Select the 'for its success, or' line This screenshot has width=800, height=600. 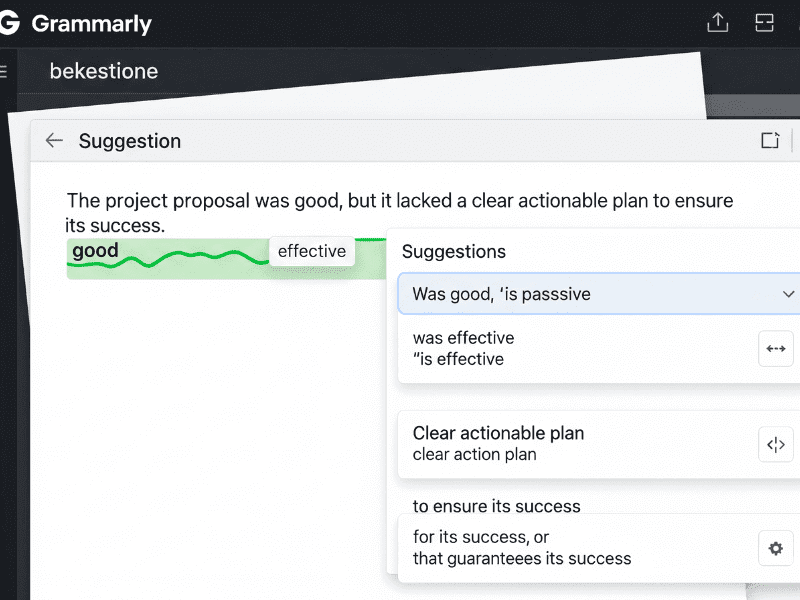481,537
